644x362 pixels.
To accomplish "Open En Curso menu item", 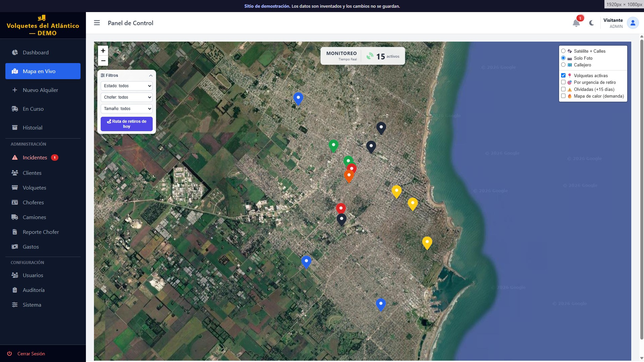I will 43,109.
